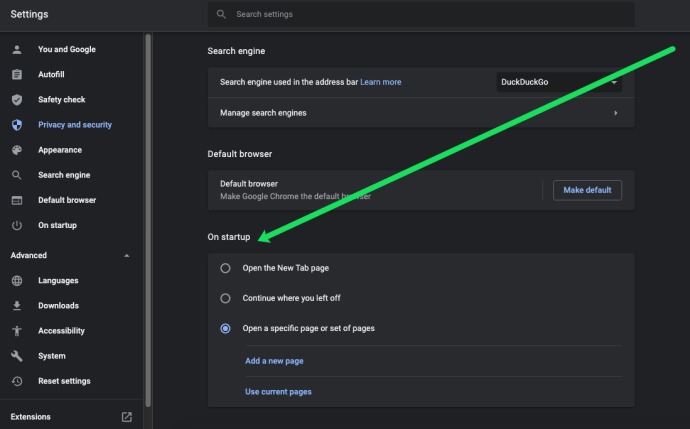Click Make Google Chrome the default browser text
This screenshot has width=690, height=429.
pyautogui.click(x=295, y=196)
